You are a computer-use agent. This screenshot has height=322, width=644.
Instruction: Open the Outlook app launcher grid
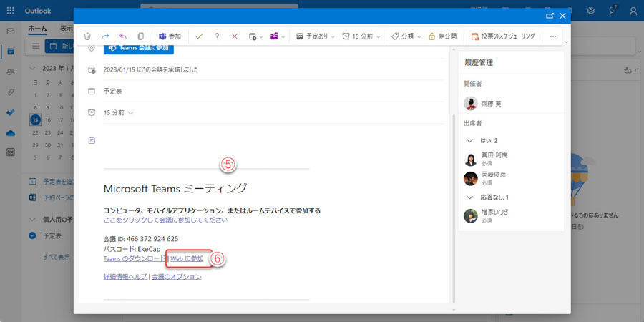click(x=11, y=11)
